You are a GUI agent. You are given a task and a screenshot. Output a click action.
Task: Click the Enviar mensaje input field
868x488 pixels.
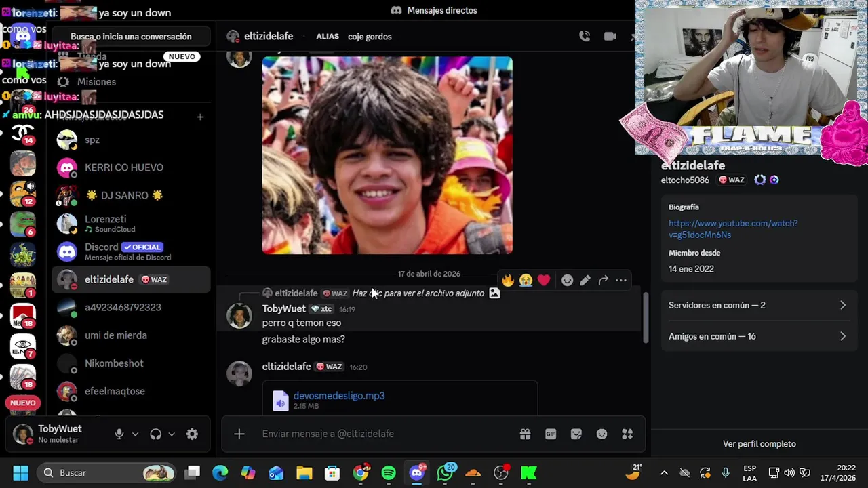click(x=387, y=434)
